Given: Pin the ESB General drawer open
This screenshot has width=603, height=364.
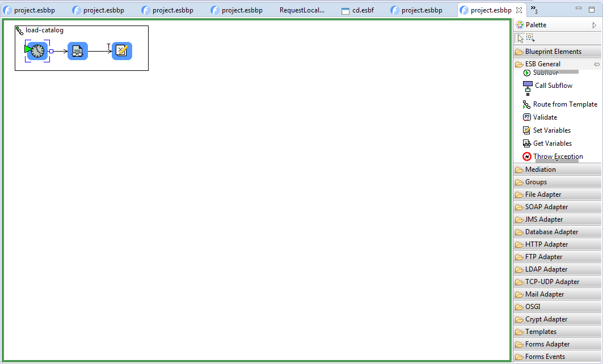Looking at the screenshot, I should click(596, 65).
